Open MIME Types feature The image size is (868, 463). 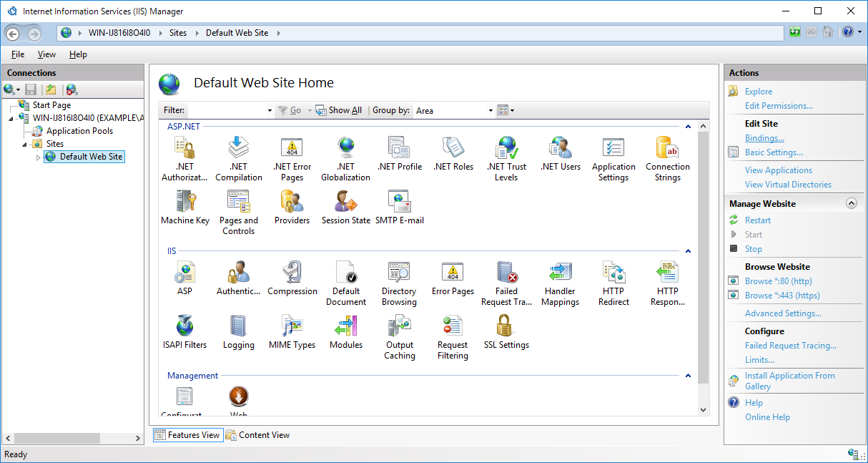pos(292,332)
